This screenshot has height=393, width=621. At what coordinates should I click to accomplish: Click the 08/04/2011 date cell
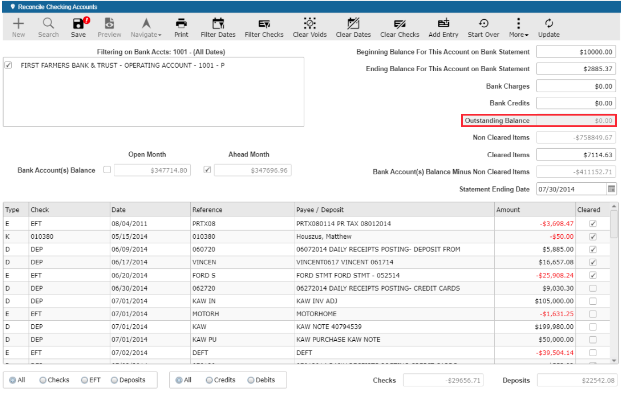point(150,224)
